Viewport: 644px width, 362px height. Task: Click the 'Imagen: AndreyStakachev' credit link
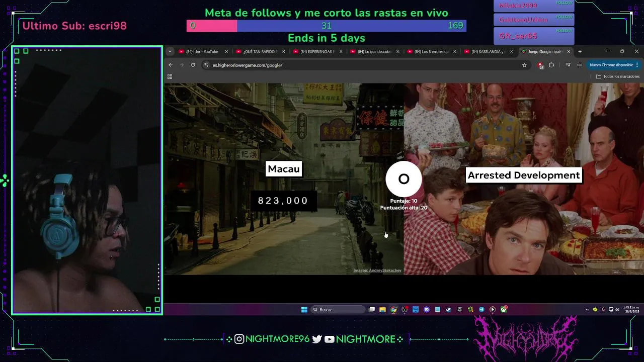pyautogui.click(x=377, y=270)
